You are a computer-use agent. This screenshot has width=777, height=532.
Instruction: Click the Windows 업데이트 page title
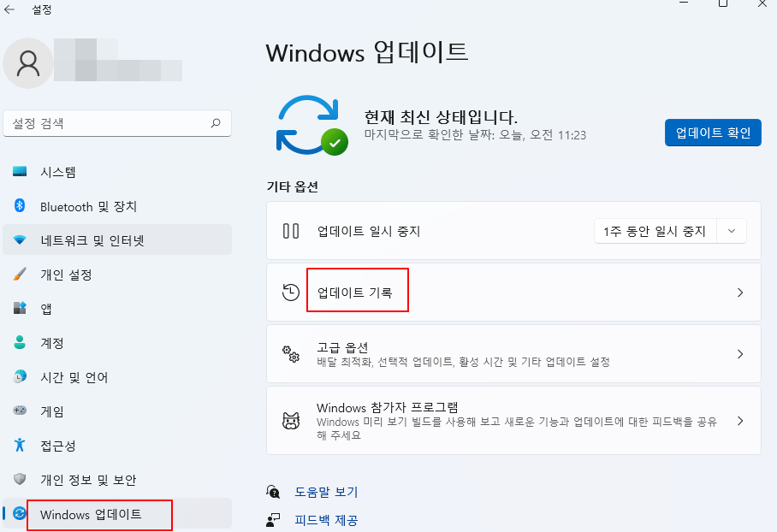coord(367,52)
